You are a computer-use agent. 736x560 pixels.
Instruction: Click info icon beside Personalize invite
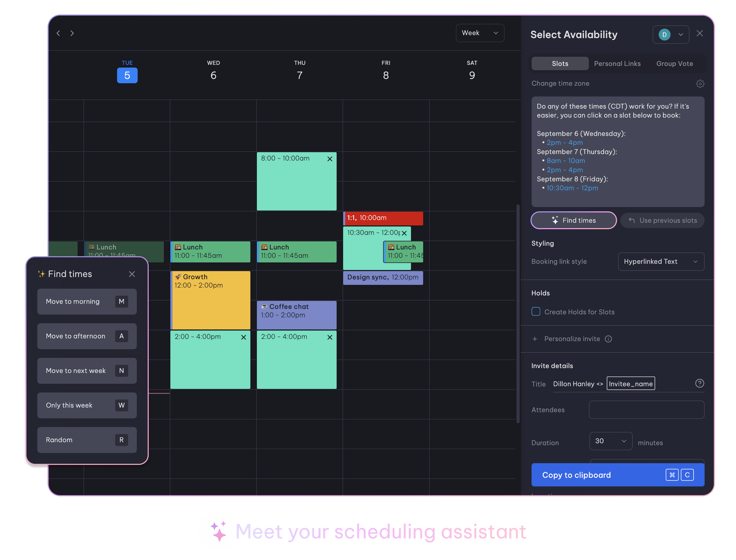point(608,339)
